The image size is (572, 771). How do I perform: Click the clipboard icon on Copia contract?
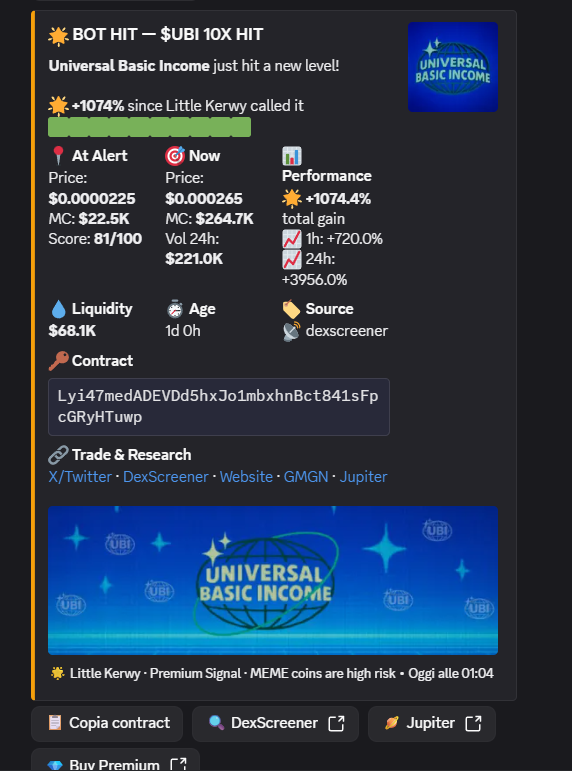[x=55, y=723]
